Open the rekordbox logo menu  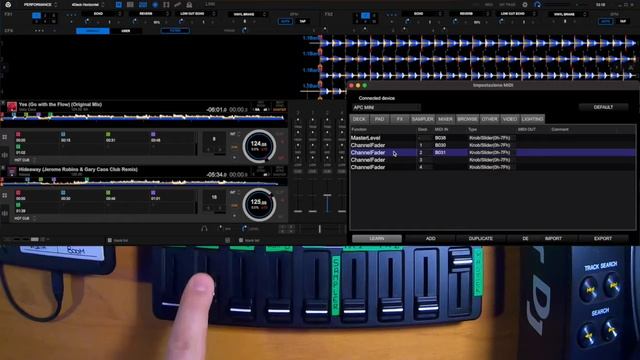8,4
